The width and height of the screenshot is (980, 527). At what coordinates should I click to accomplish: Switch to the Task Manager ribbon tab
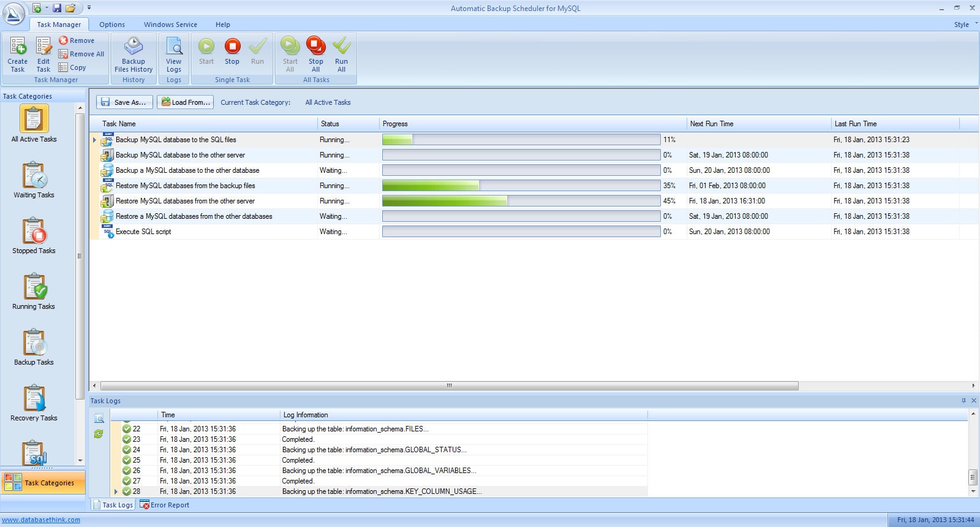(x=59, y=25)
